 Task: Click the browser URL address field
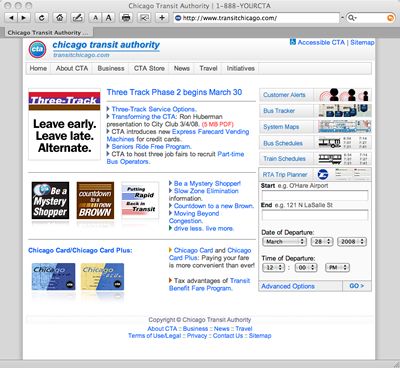pos(256,18)
